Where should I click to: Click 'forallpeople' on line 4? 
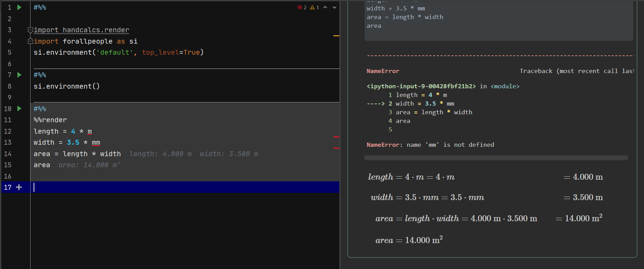point(88,42)
